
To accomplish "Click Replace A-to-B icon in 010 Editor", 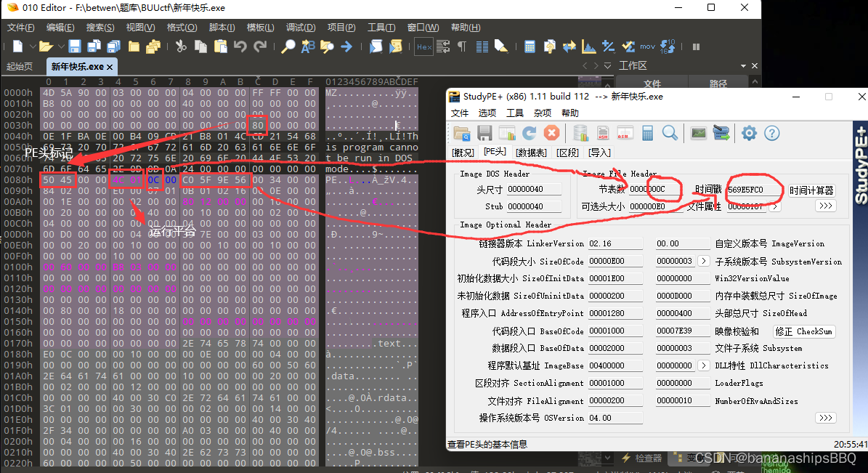I will [307, 47].
